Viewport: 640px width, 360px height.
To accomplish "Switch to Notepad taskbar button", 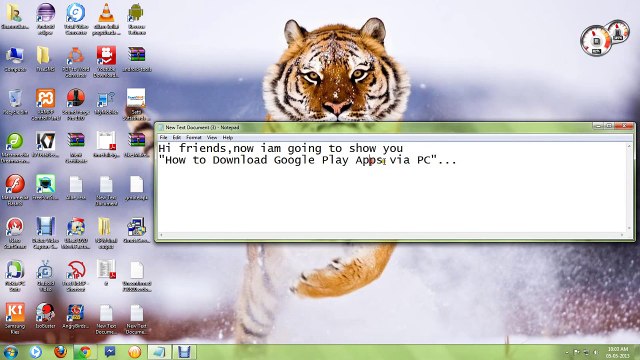I will tap(159, 352).
